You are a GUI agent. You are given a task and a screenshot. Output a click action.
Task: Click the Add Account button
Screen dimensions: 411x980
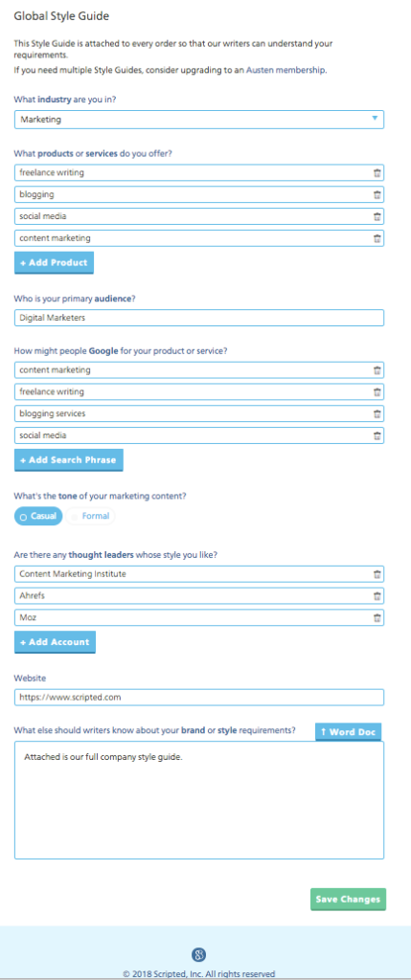point(55,642)
